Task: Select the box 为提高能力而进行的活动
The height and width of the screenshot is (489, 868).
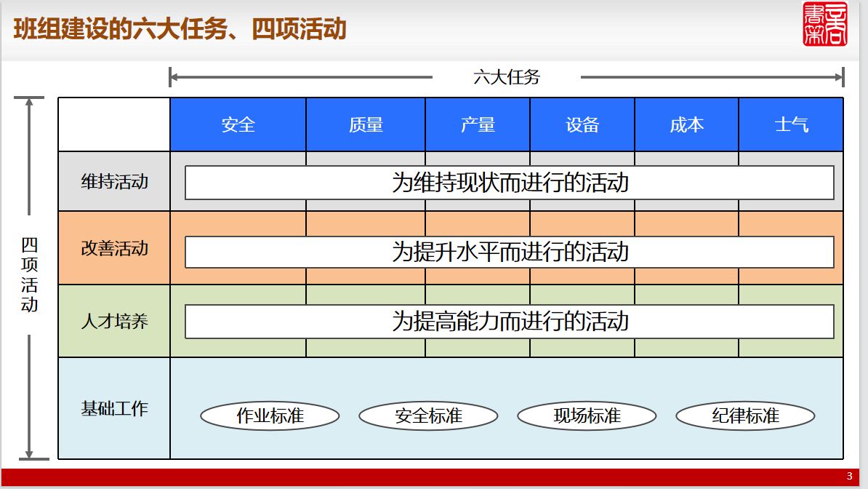Action: pos(510,321)
